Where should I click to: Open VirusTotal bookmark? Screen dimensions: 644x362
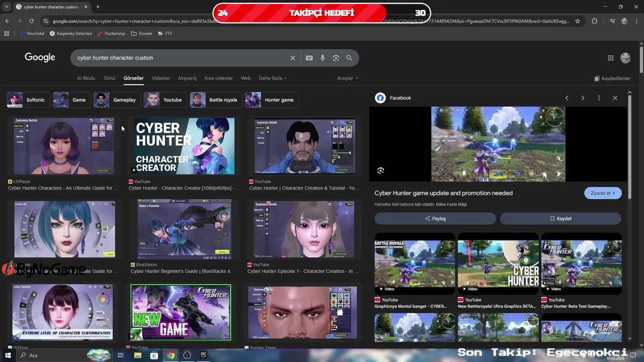[x=32, y=34]
